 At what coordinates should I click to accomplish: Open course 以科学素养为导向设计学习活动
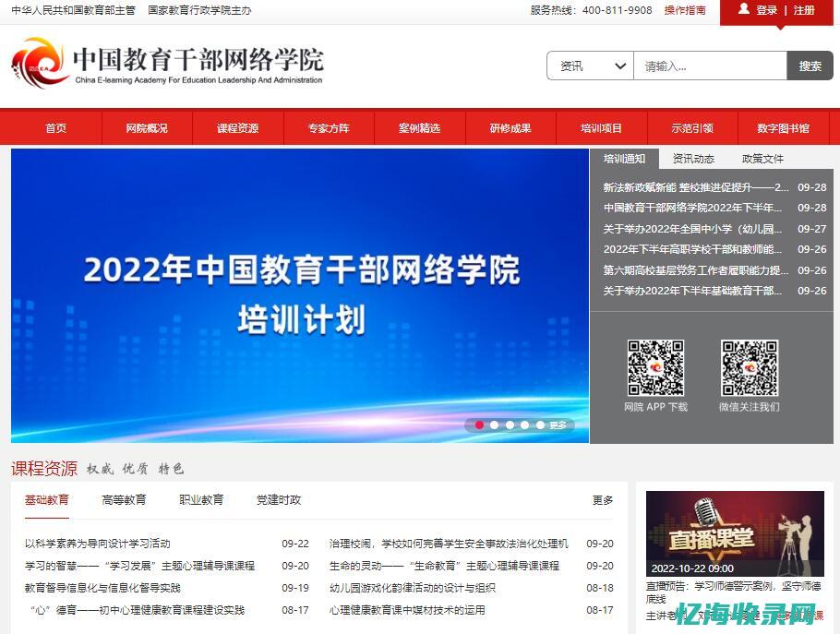pyautogui.click(x=98, y=544)
